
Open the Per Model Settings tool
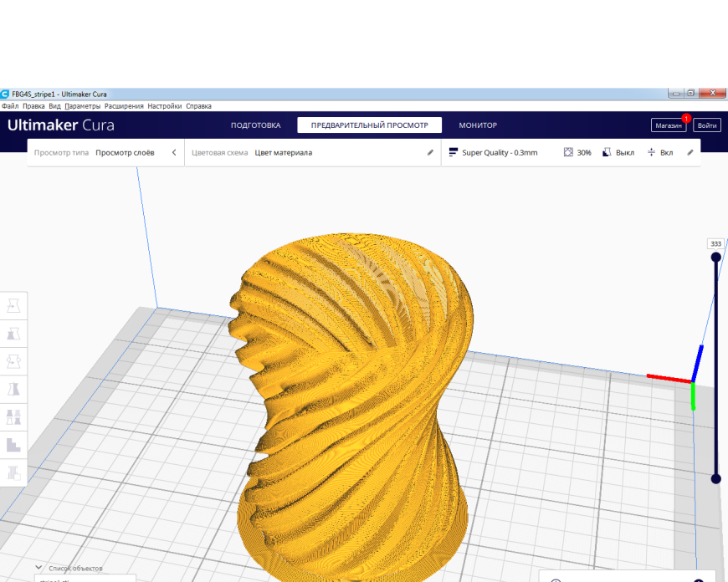point(13,417)
